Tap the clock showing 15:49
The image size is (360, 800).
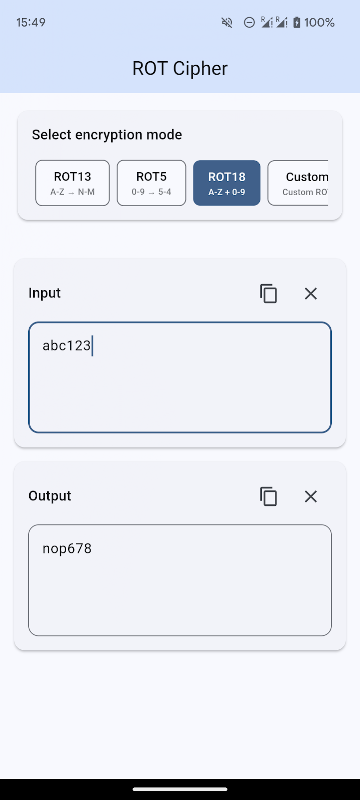tap(31, 22)
